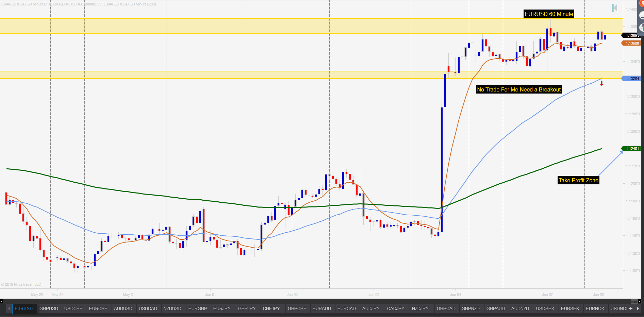Click the horizontal scrollbar left arrow
This screenshot has height=317, width=644.
[2, 301]
